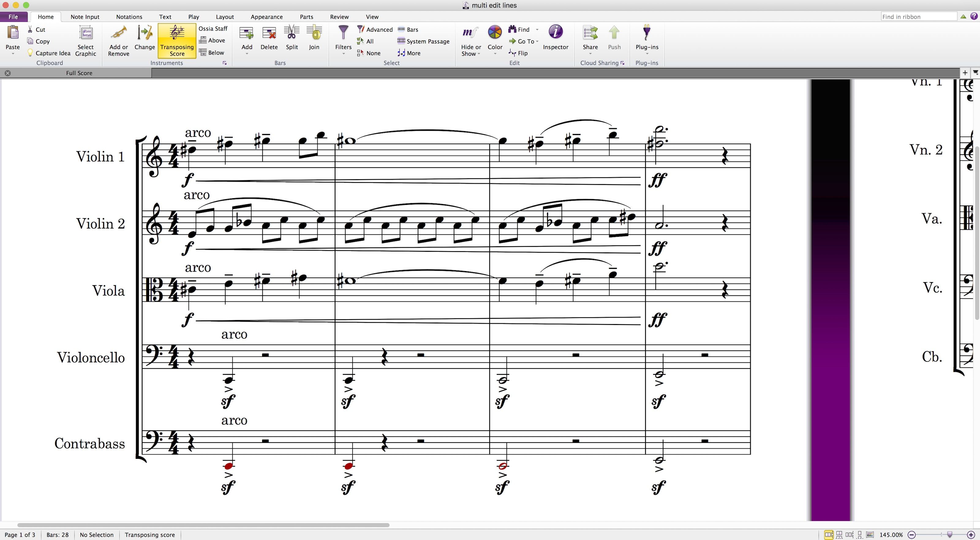Image resolution: width=980 pixels, height=540 pixels.
Task: Open the Appearance ribbon tab
Action: (x=266, y=17)
